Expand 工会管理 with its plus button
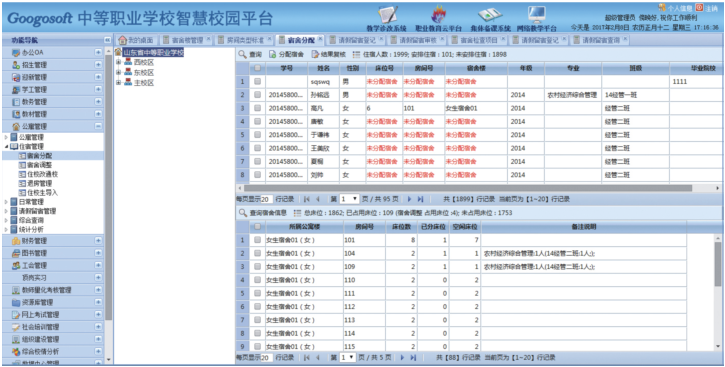This screenshot has width=725, height=367. point(98,265)
